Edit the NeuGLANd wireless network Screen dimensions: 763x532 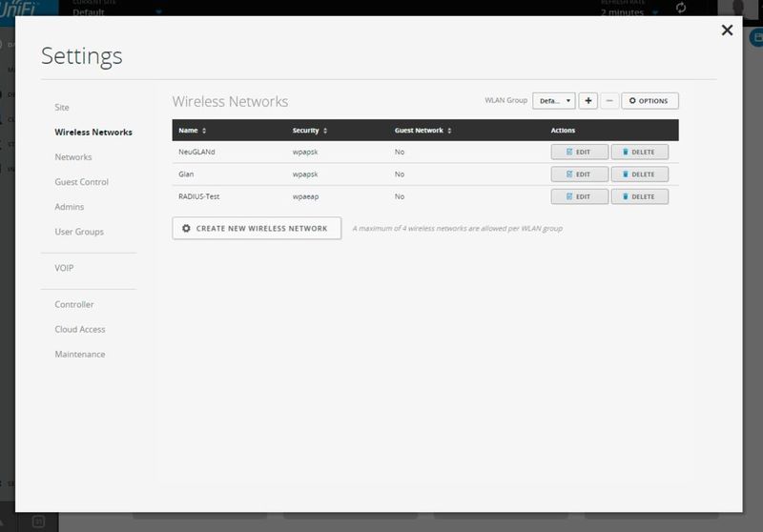(579, 152)
